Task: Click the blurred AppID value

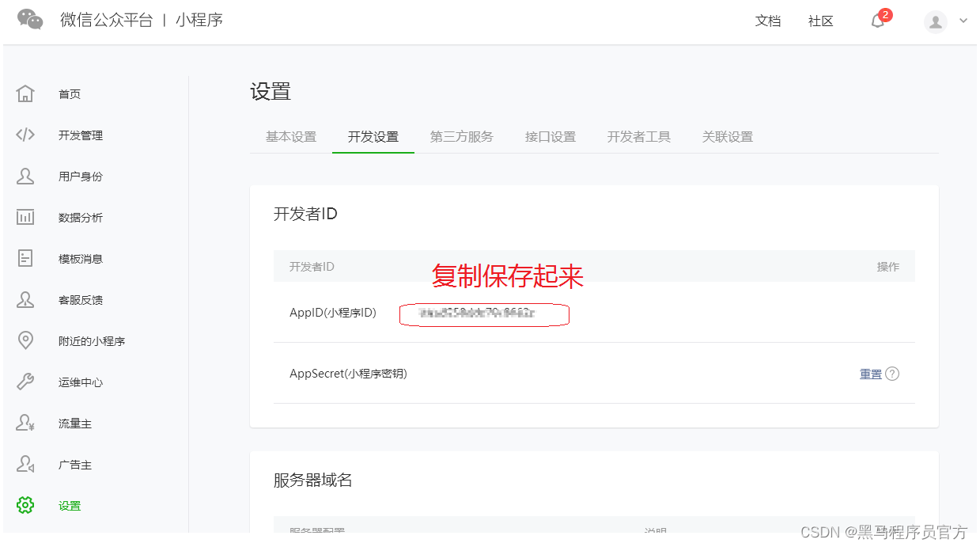Action: 477,313
